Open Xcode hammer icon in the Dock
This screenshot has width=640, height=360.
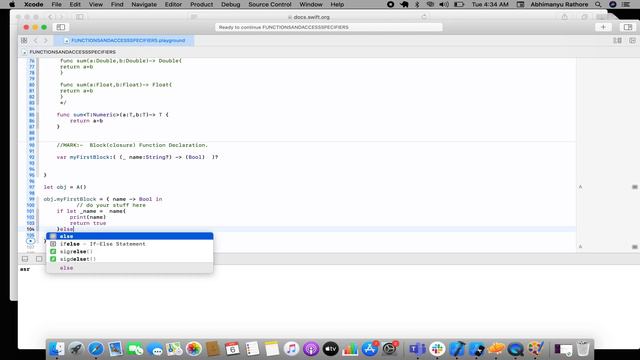pos(457,349)
